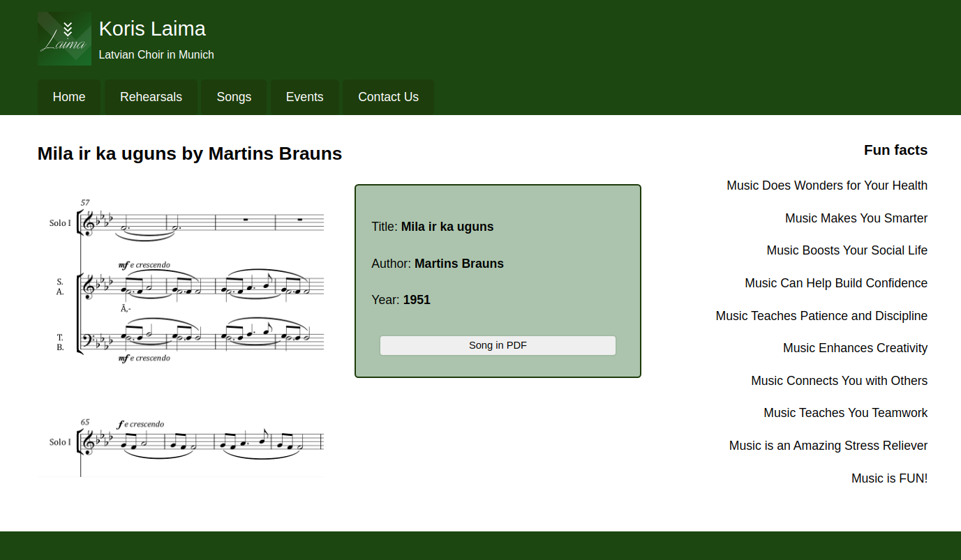961x560 pixels.
Task: Open Music Teaches You Teamwork
Action: [845, 413]
